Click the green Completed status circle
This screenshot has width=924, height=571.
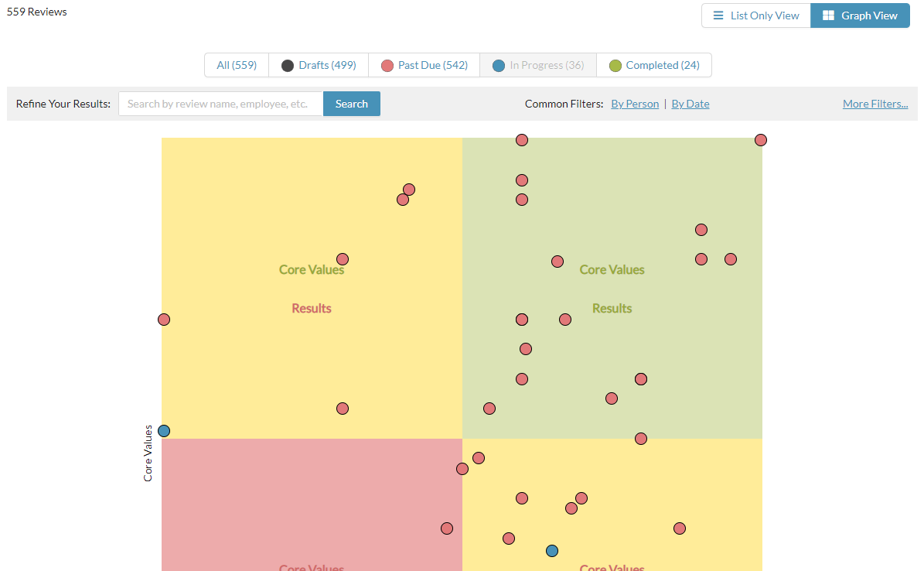[x=615, y=66]
